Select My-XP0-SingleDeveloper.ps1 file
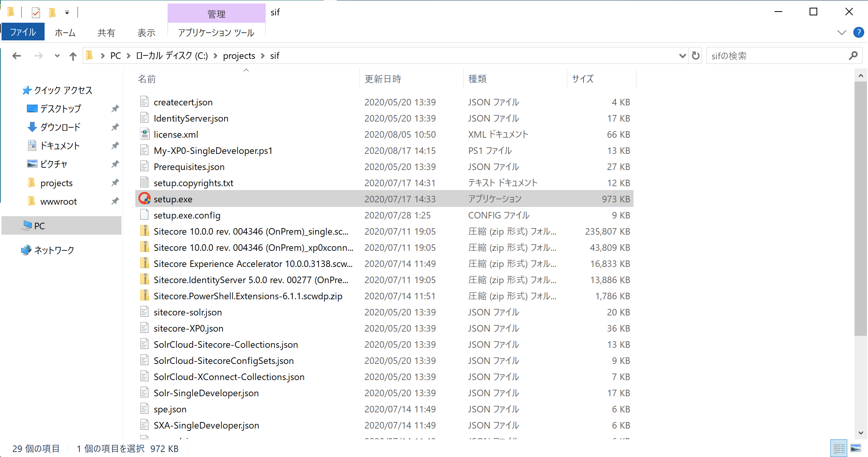Image resolution: width=868 pixels, height=457 pixels. (x=213, y=150)
